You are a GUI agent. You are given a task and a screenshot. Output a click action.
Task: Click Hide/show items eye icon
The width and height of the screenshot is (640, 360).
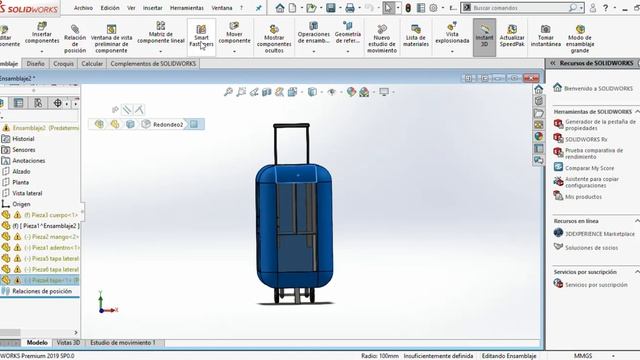(x=331, y=92)
